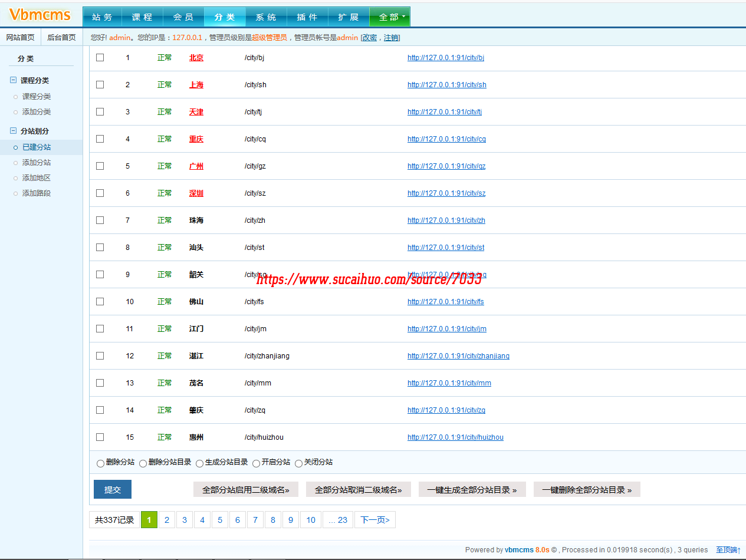746x560 pixels.
Task: Click 下一页 next page link
Action: (374, 520)
